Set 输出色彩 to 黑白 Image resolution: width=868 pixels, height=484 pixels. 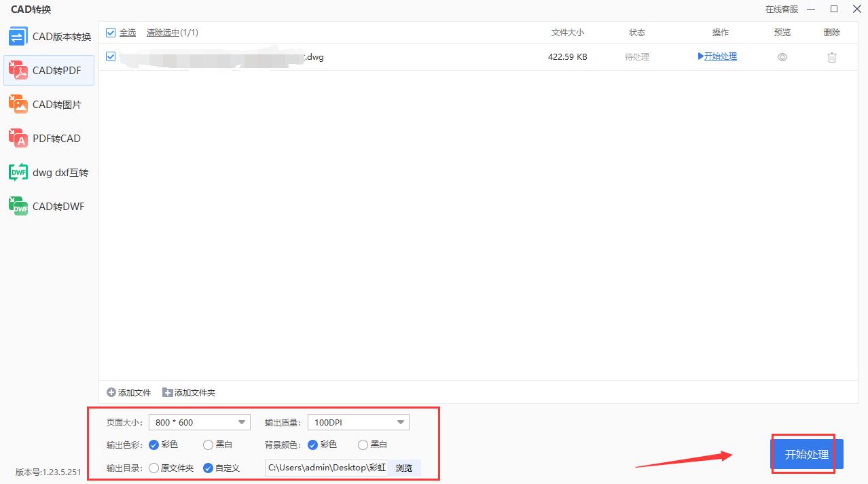(207, 445)
